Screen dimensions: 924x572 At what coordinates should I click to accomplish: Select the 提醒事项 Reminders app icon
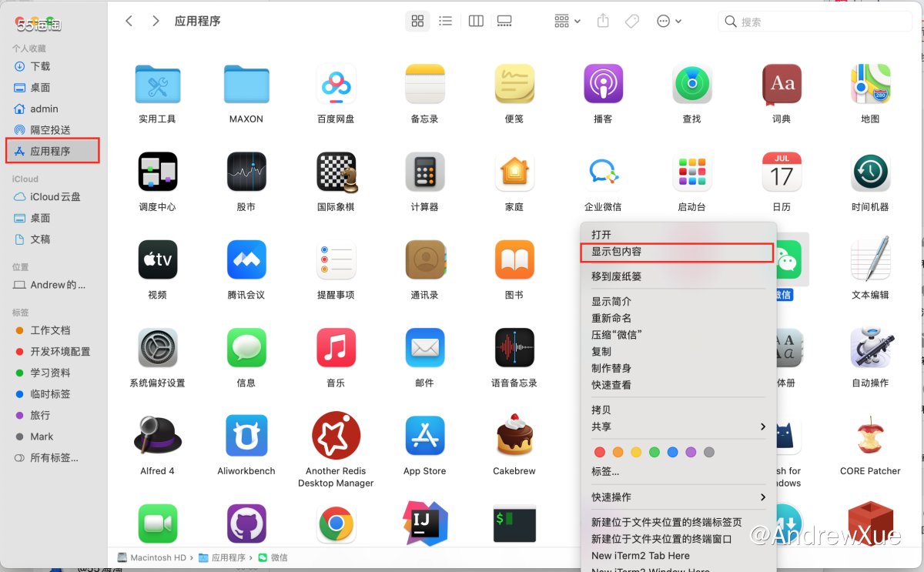click(x=336, y=259)
